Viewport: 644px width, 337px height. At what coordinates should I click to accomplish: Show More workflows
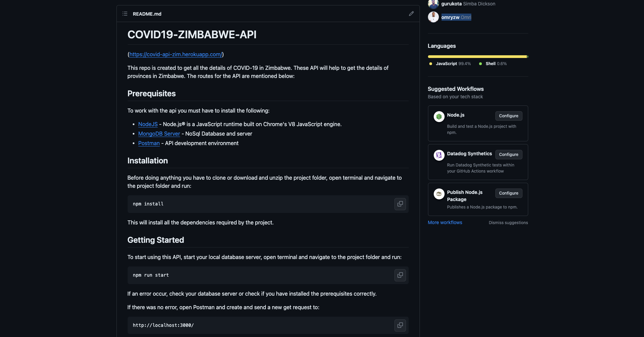coord(445,222)
